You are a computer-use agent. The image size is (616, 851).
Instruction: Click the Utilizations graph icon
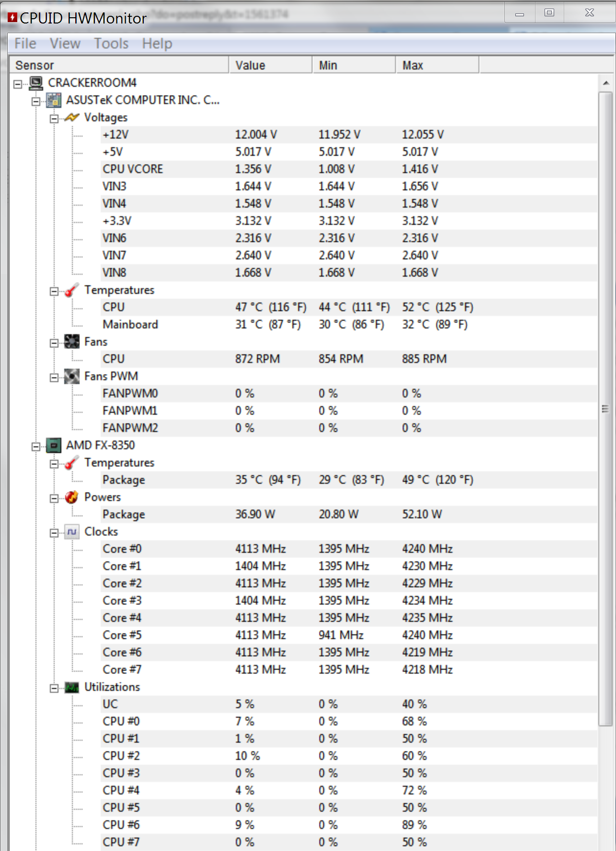tap(72, 687)
